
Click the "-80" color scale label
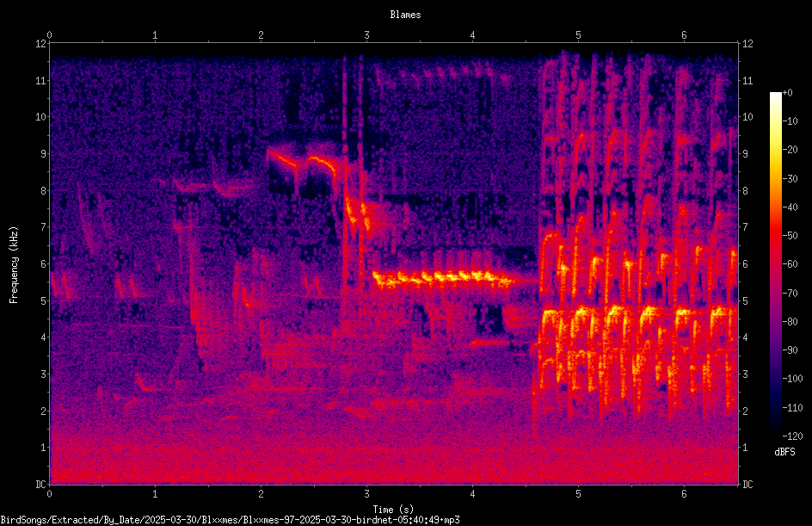[x=790, y=322]
